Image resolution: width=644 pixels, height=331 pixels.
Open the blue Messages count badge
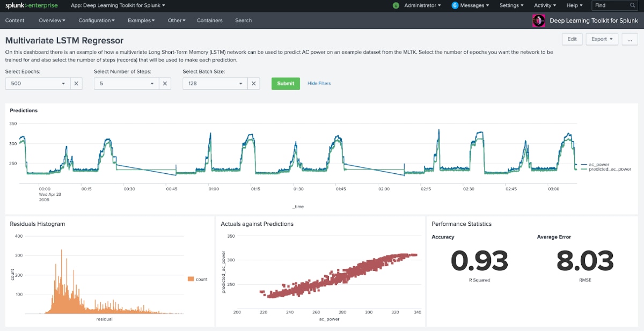(455, 5)
